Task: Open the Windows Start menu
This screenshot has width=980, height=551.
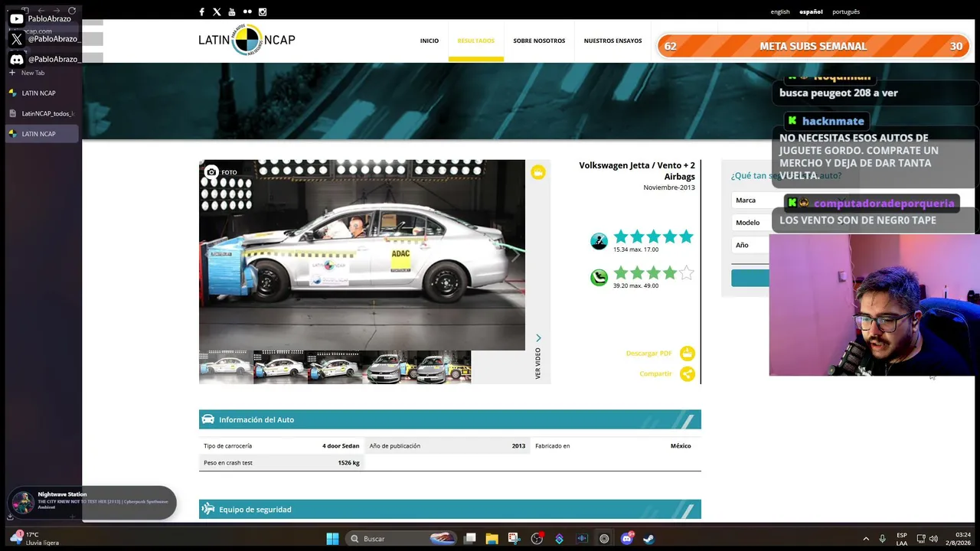Action: (332, 539)
